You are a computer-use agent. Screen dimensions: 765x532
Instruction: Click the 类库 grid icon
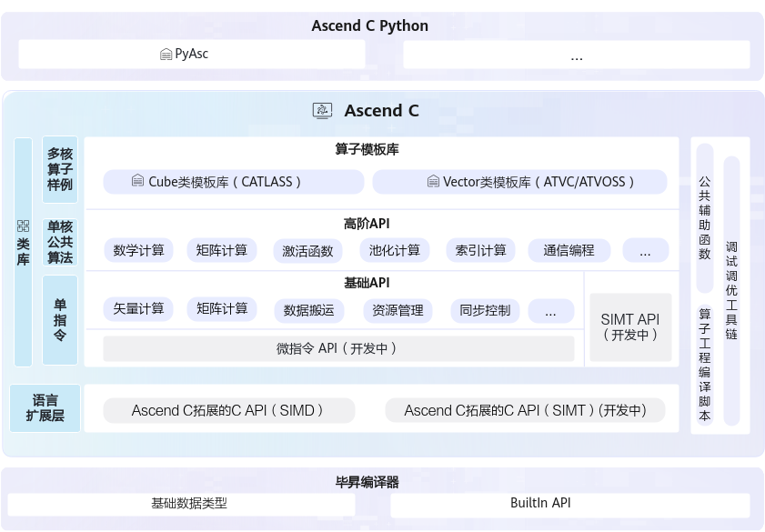point(23,226)
